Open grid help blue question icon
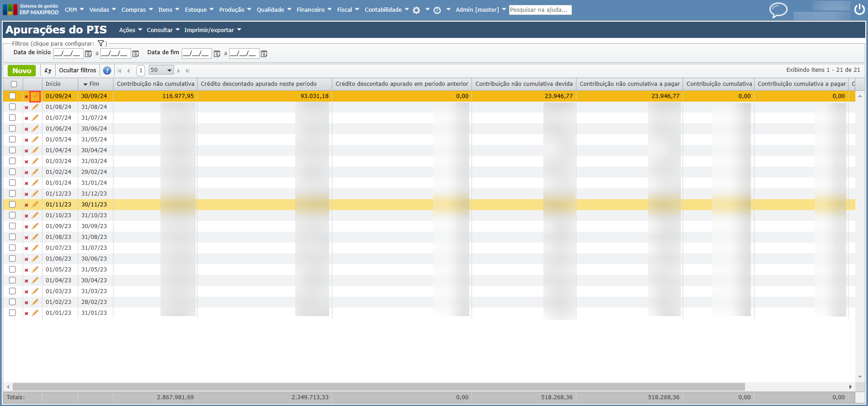868x406 pixels. 107,70
